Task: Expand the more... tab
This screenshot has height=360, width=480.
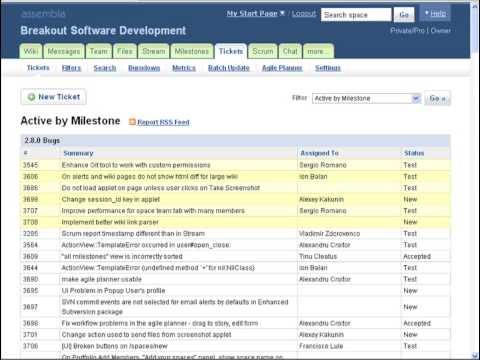Action: pos(318,51)
